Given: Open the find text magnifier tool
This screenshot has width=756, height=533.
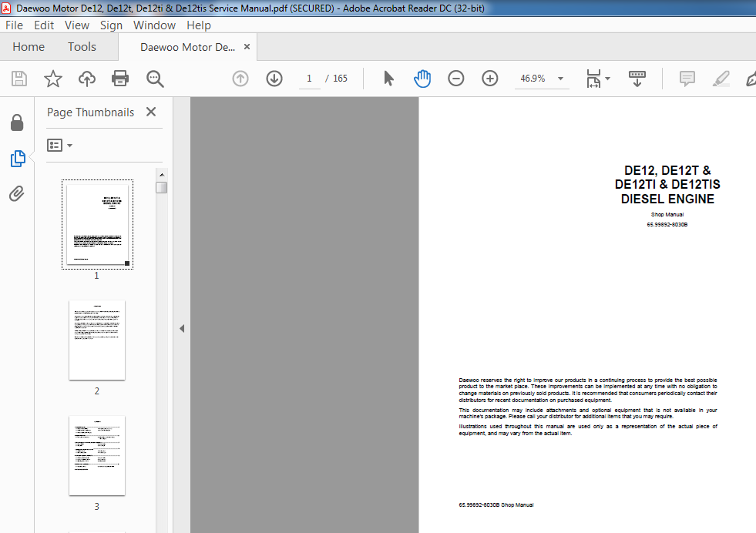Looking at the screenshot, I should pos(155,79).
